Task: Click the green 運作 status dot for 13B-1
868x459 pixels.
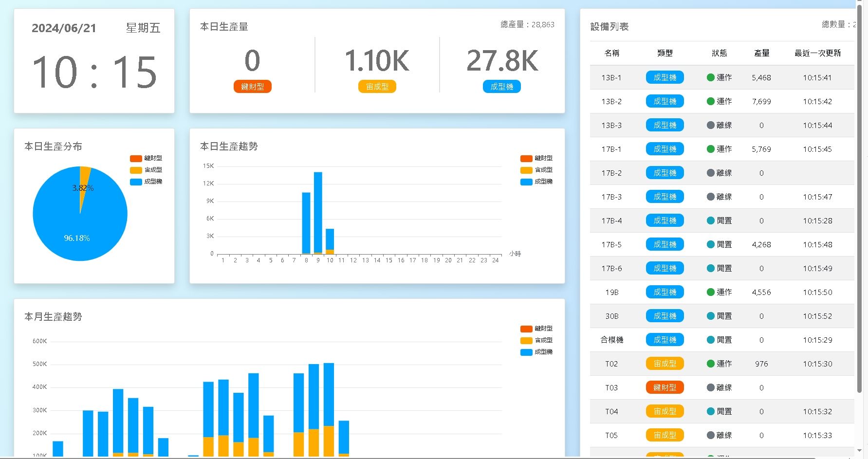Action: pos(711,77)
